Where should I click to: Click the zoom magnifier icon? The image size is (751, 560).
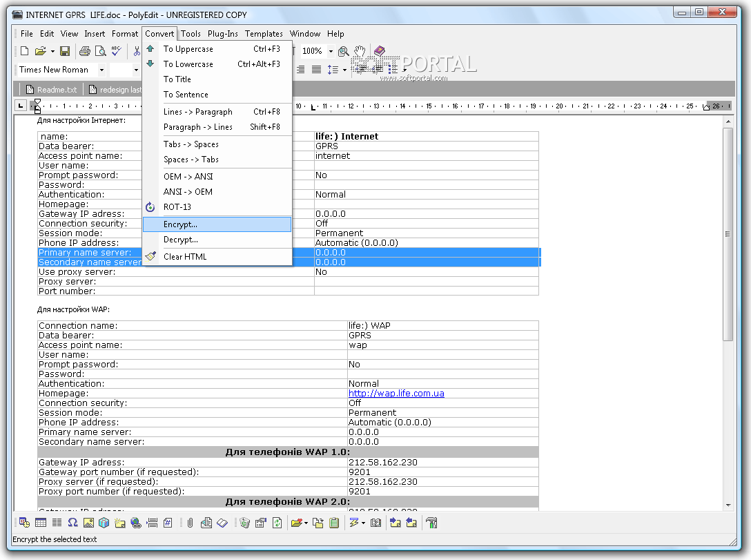click(344, 51)
